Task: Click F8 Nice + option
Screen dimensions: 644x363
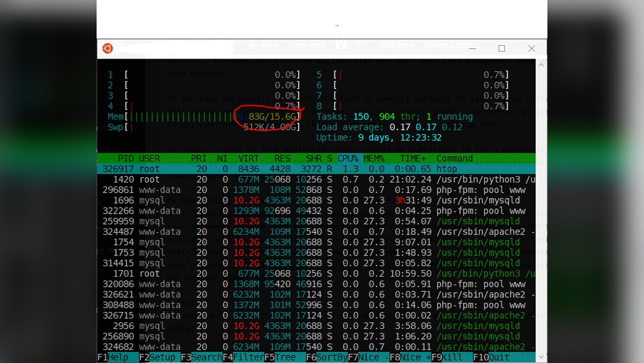Action: pyautogui.click(x=410, y=357)
